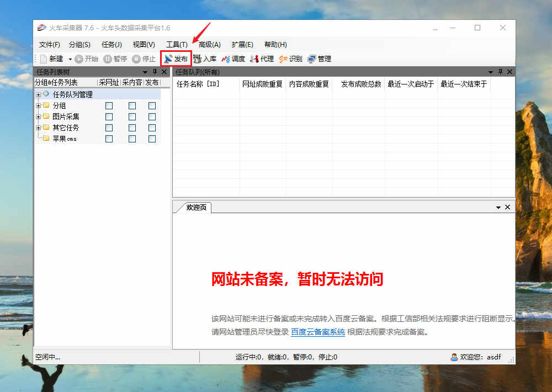The width and height of the screenshot is (552, 392).
Task: Click the 发布 (Publish) toolbar icon
Action: (176, 59)
